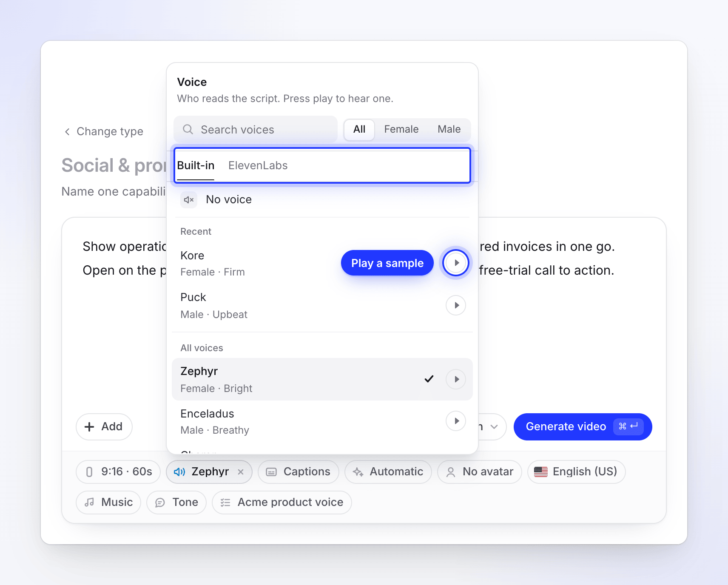Open the No avatar chip
This screenshot has height=585, width=728.
[x=480, y=472]
